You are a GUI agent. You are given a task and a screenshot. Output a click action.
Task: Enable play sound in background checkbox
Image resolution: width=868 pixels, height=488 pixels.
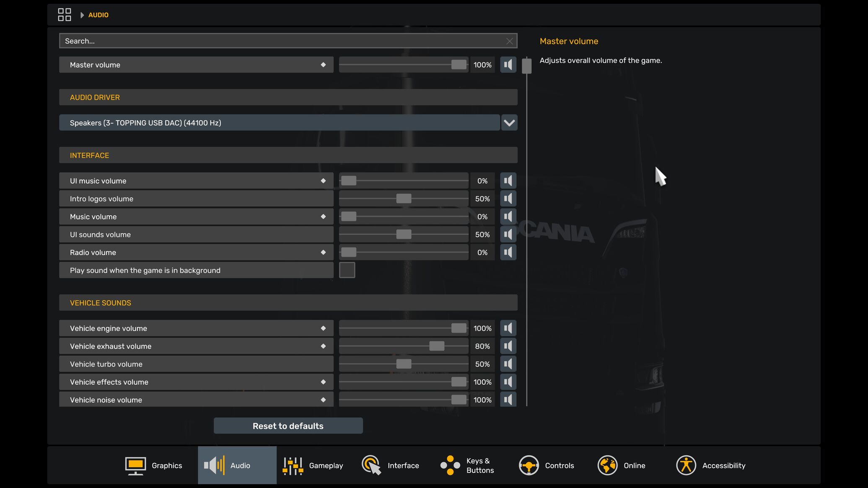(347, 270)
